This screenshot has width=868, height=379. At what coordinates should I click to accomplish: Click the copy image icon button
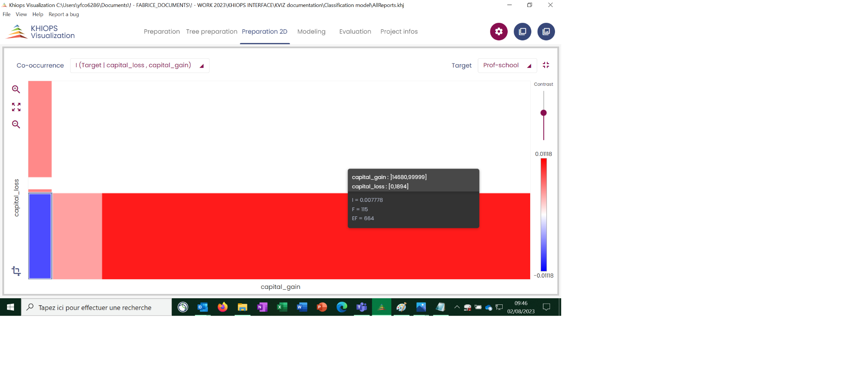[546, 31]
